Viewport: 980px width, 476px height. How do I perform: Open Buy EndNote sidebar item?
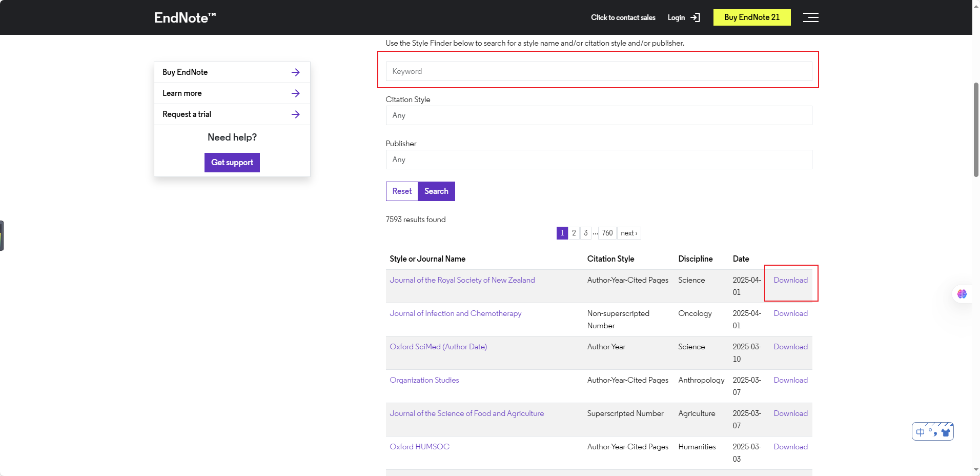click(232, 72)
